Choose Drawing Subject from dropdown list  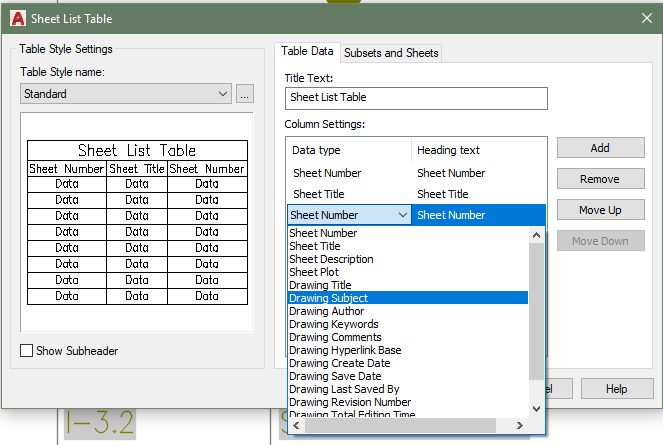pyautogui.click(x=408, y=298)
